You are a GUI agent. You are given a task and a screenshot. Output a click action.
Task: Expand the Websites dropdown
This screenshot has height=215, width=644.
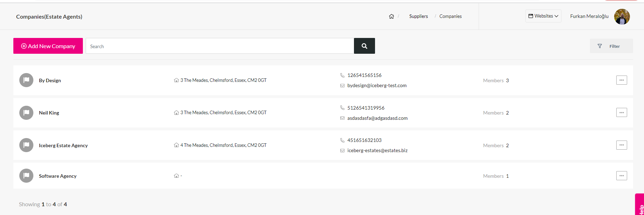coord(543,16)
